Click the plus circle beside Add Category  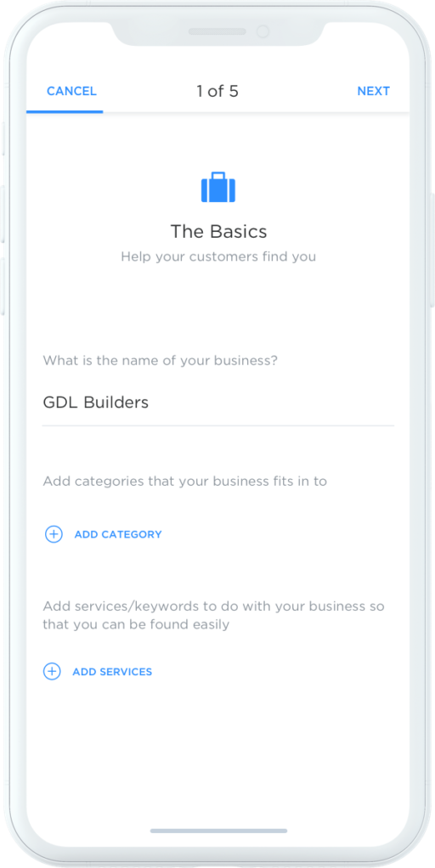pos(54,534)
